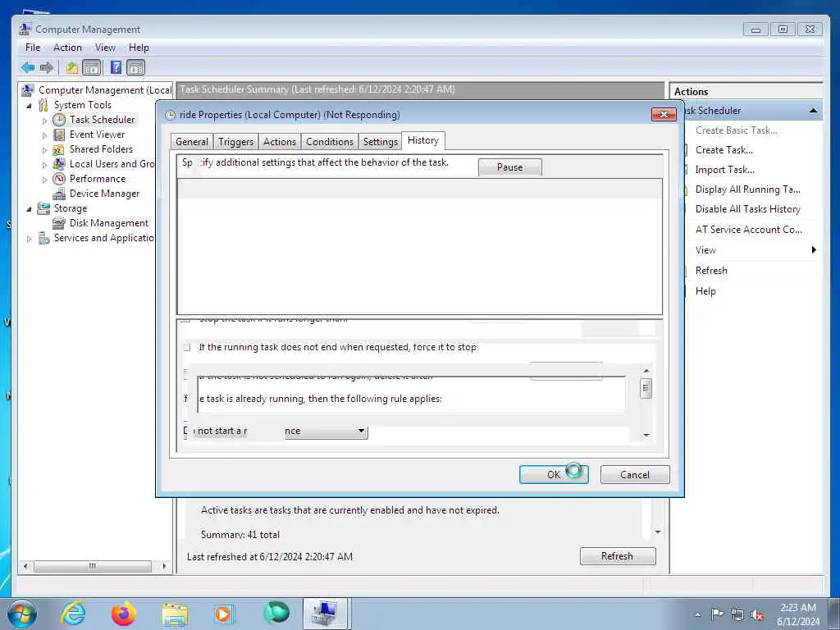Switch to the Settings tab

point(381,142)
